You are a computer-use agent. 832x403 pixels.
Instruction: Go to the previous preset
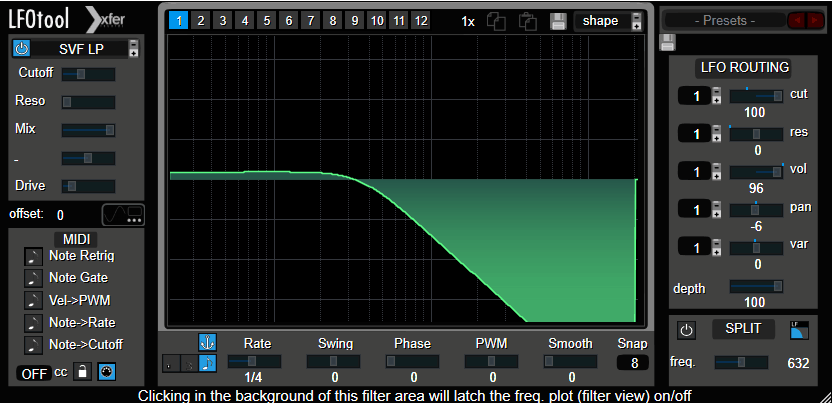(796, 21)
